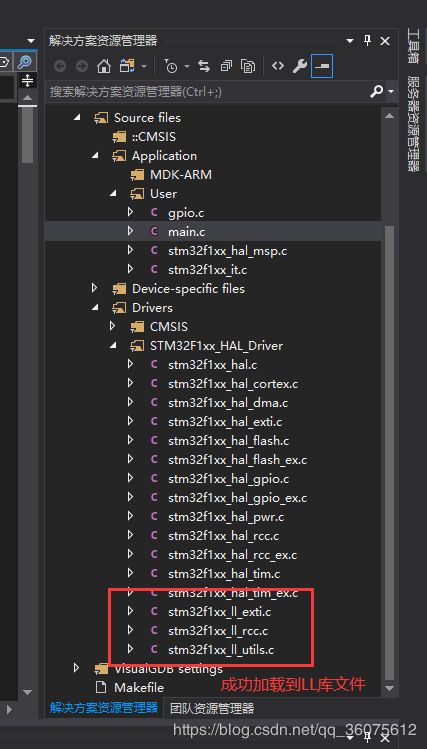Viewport: 427px width, 749px height.
Task: Open the 服务器资源管理器 side tab
Action: tap(413, 123)
